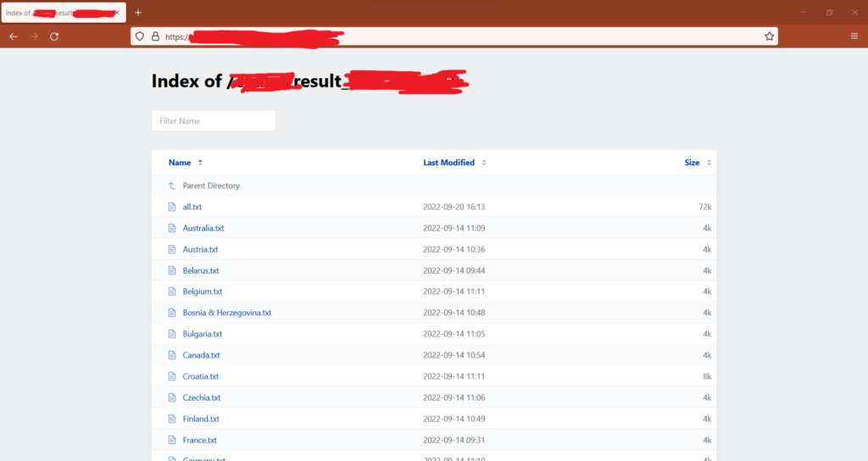Image resolution: width=868 pixels, height=461 pixels.
Task: Select the Index of browser tab
Action: coord(63,13)
